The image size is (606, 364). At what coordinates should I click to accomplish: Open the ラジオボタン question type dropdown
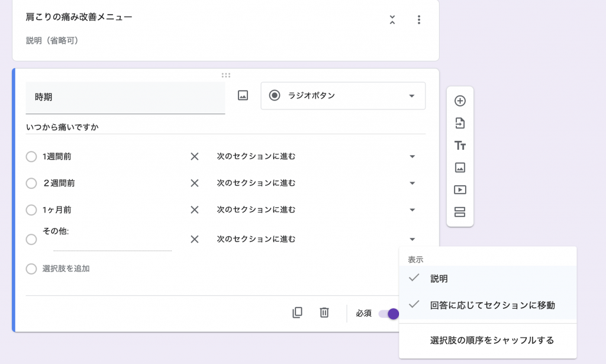343,96
